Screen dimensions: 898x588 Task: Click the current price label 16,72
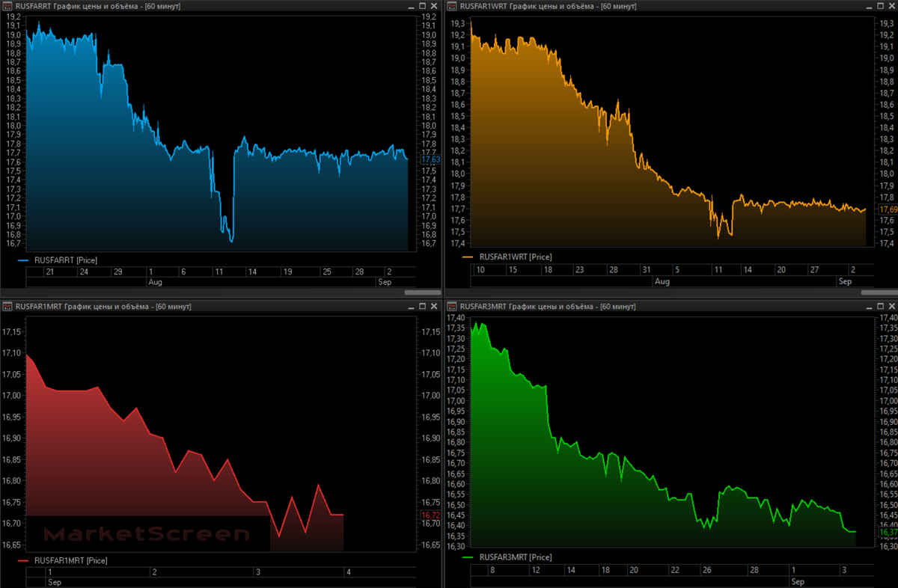point(431,515)
